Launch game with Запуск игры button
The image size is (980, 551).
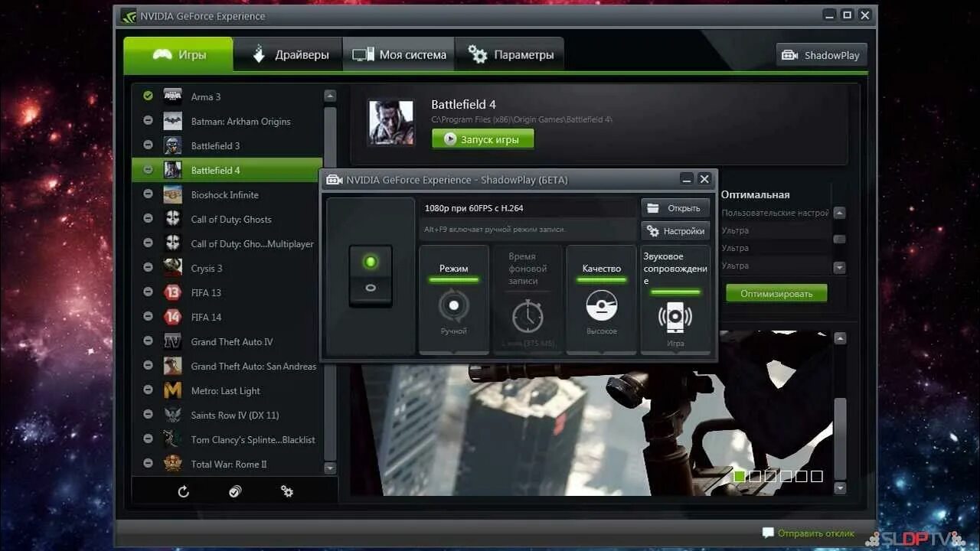482,139
